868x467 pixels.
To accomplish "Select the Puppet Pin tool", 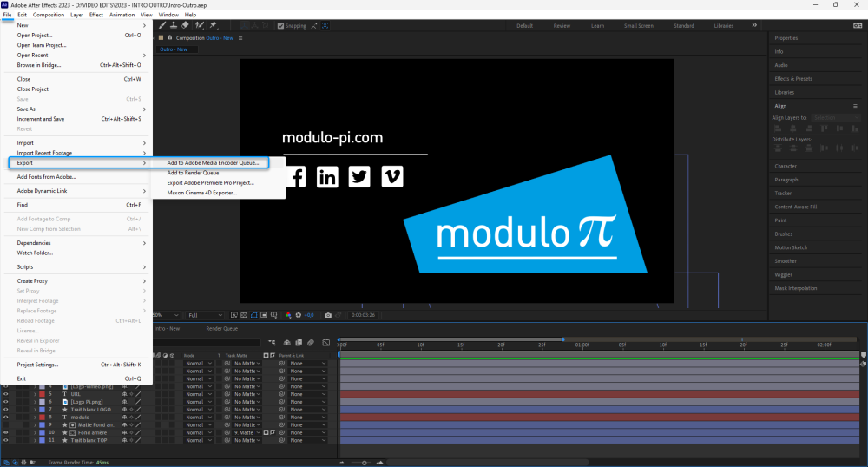I will [x=214, y=25].
